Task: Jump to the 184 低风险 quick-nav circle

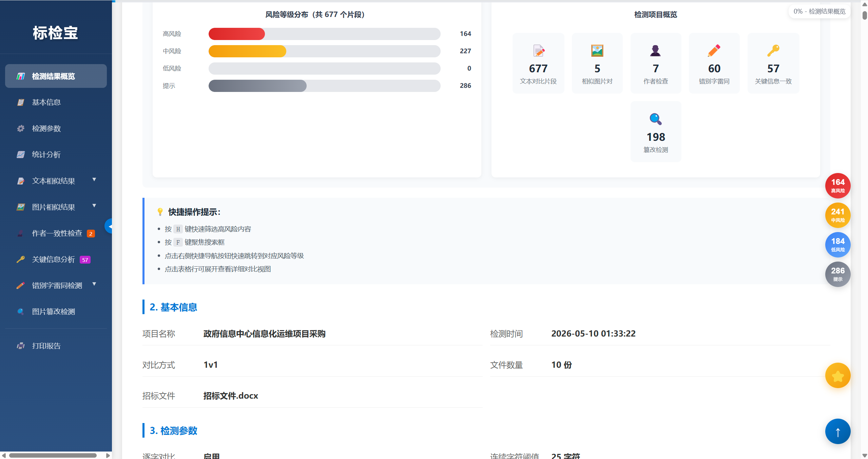Action: (x=837, y=245)
